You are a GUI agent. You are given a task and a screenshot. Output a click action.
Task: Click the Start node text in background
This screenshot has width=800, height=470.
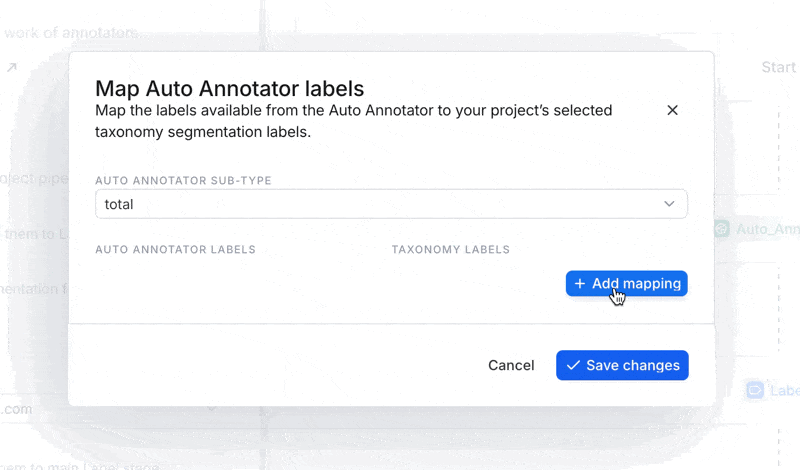click(x=779, y=67)
